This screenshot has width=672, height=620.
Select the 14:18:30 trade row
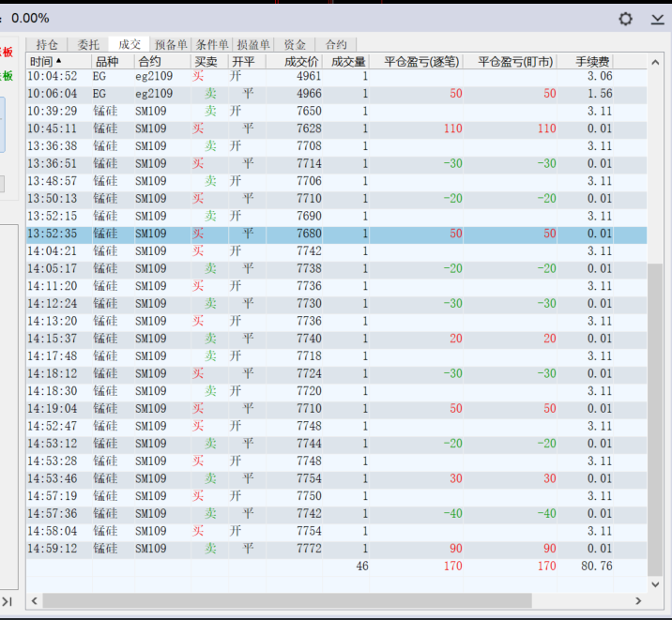pyautogui.click(x=336, y=391)
